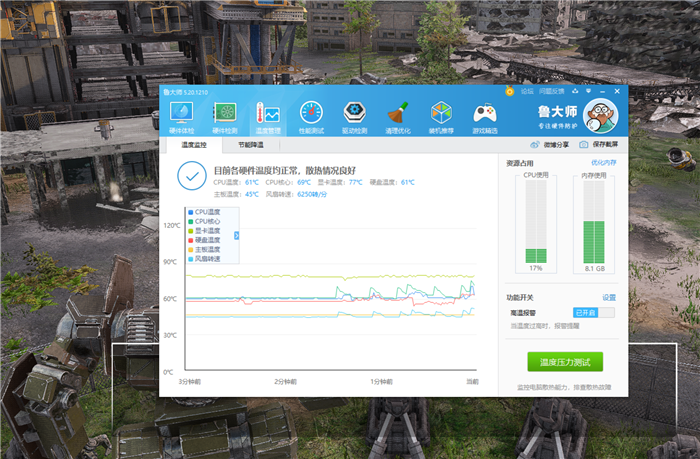Click 主板温度 45℃ reading
Image resolution: width=700 pixels, height=459 pixels.
[236, 194]
